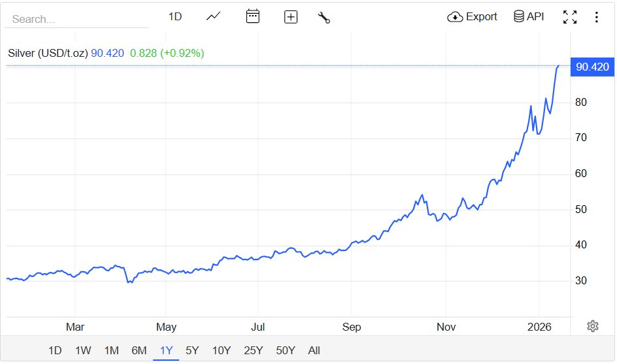
Task: Open the API database icon
Action: (x=529, y=17)
